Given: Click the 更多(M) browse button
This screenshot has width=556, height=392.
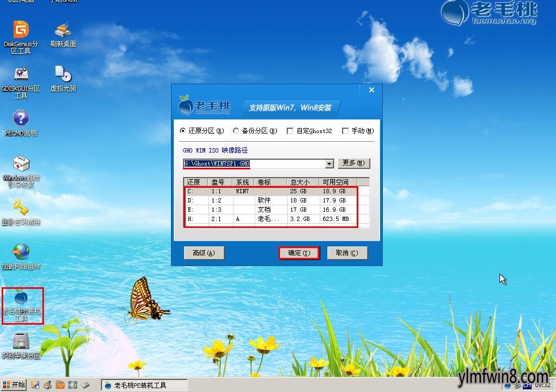Looking at the screenshot, I should (353, 162).
